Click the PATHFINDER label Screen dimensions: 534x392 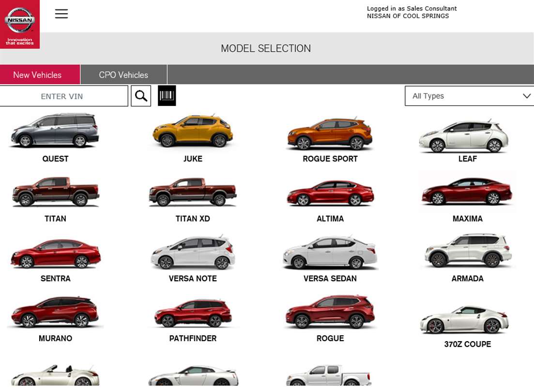point(193,338)
